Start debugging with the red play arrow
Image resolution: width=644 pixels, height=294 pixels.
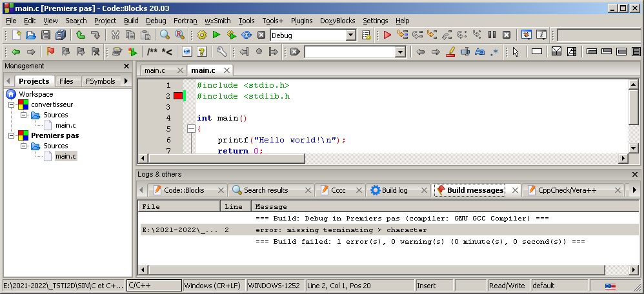click(387, 35)
